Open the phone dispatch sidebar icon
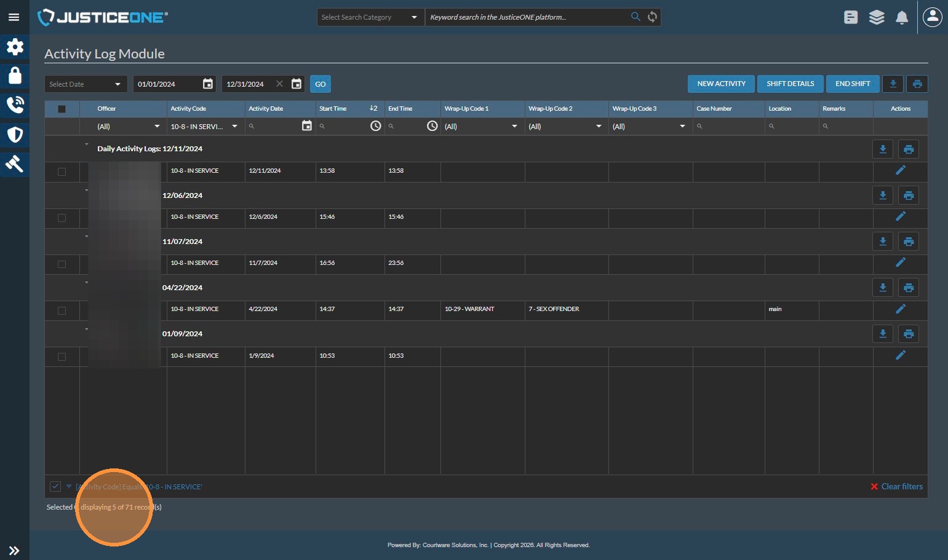 (15, 105)
